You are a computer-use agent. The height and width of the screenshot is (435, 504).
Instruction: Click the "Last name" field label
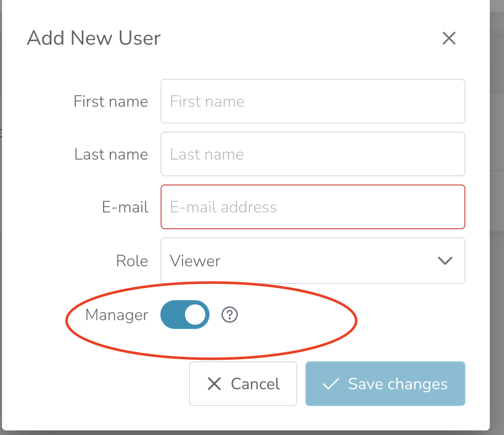pyautogui.click(x=111, y=154)
